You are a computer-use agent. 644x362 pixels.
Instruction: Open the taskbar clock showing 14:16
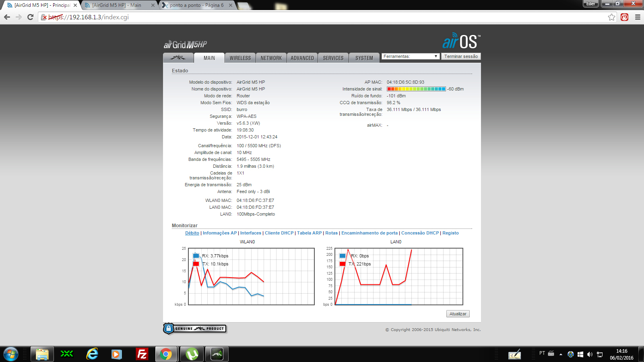[x=621, y=354]
